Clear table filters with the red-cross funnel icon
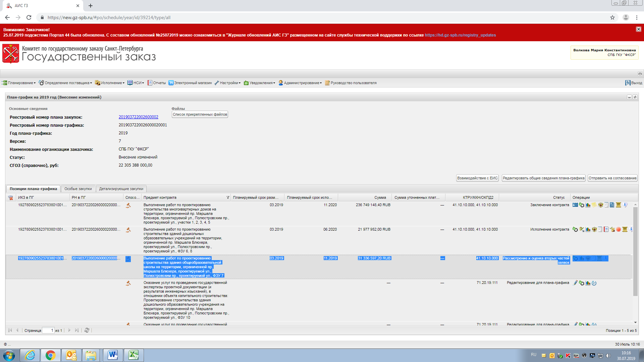The height and width of the screenshot is (362, 644). [x=10, y=198]
